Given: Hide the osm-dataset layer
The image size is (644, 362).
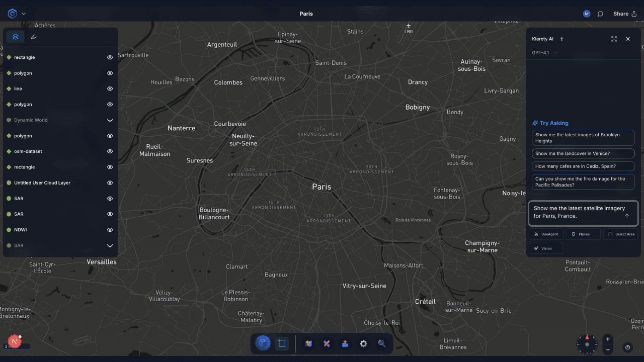Looking at the screenshot, I should tap(110, 151).
